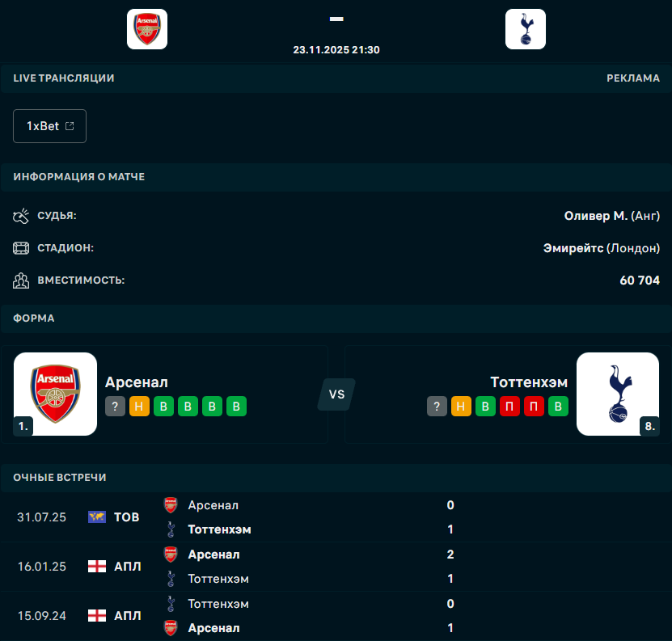
Task: Click the large Arsenal logo in form section
Action: [56, 394]
